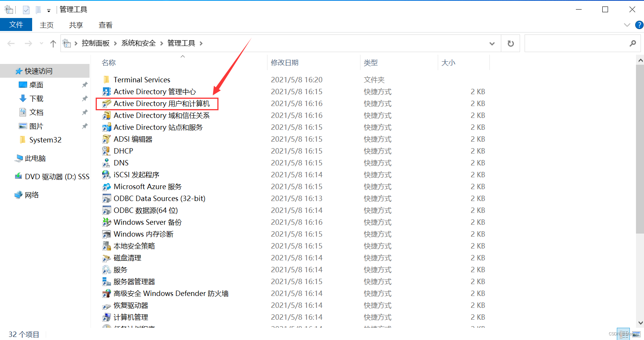Go up one folder level arrow
Image resolution: width=644 pixels, height=340 pixels.
click(x=53, y=43)
